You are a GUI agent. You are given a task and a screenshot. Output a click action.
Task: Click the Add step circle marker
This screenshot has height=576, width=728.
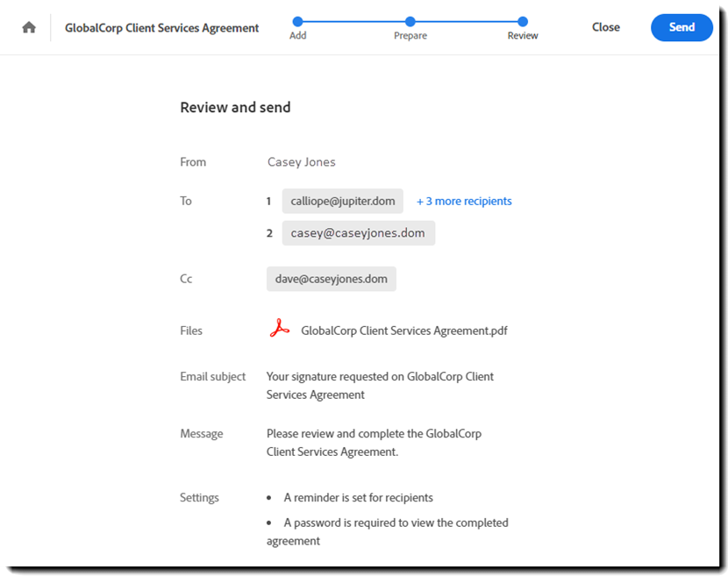pyautogui.click(x=298, y=21)
